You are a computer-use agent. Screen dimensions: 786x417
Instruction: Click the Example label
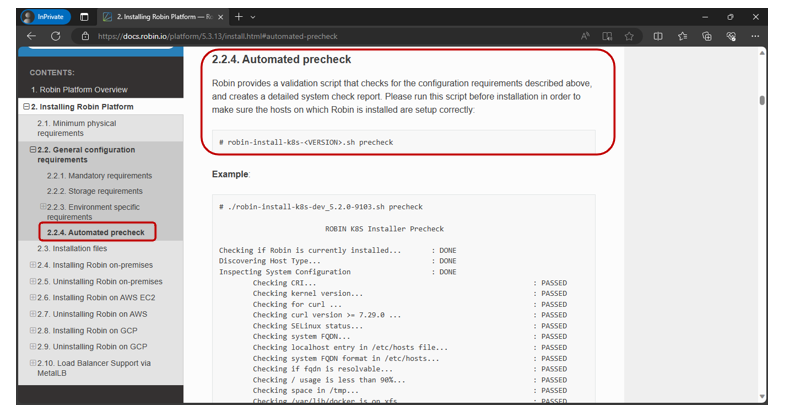[230, 174]
